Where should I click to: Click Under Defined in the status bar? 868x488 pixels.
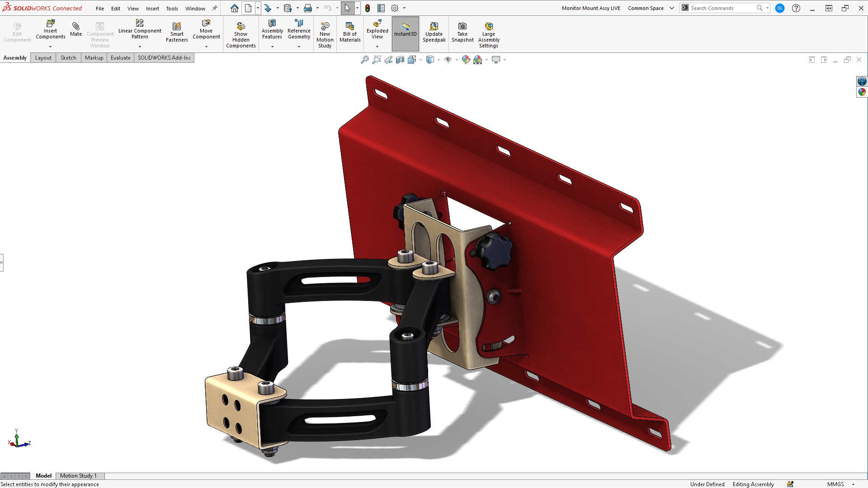(707, 484)
